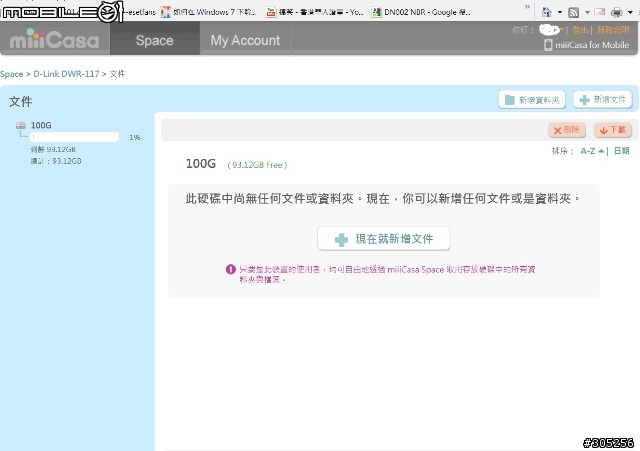This screenshot has width=640, height=451.
Task: Click the 登出 logout link
Action: coord(580,30)
